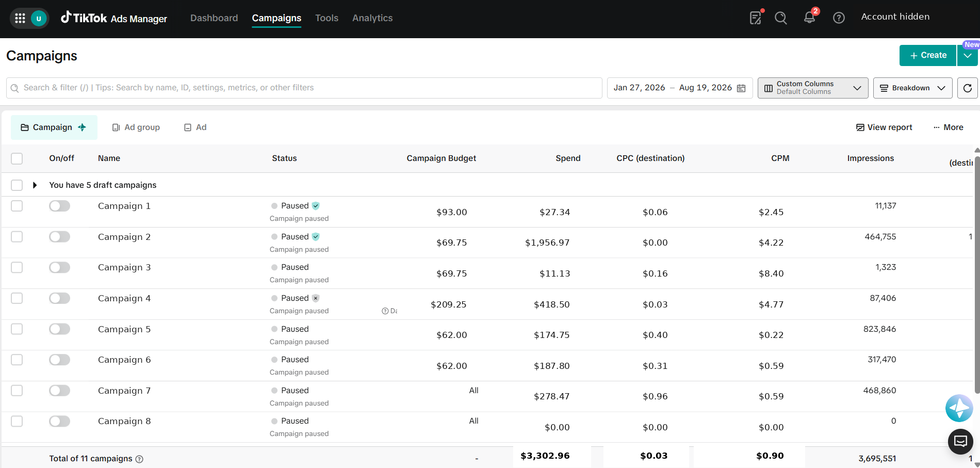Screen dimensions: 980x468
Task: Open the Create dropdown arrow
Action: click(x=967, y=56)
